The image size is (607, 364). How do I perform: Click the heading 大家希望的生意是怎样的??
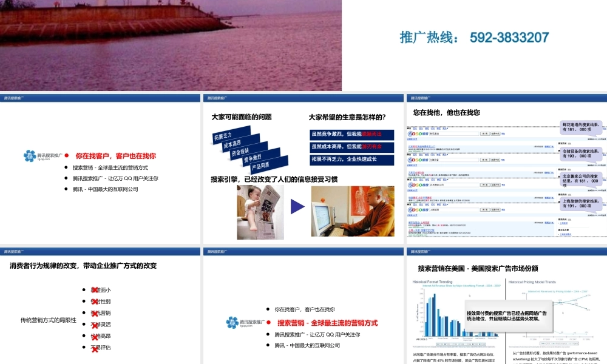[347, 117]
